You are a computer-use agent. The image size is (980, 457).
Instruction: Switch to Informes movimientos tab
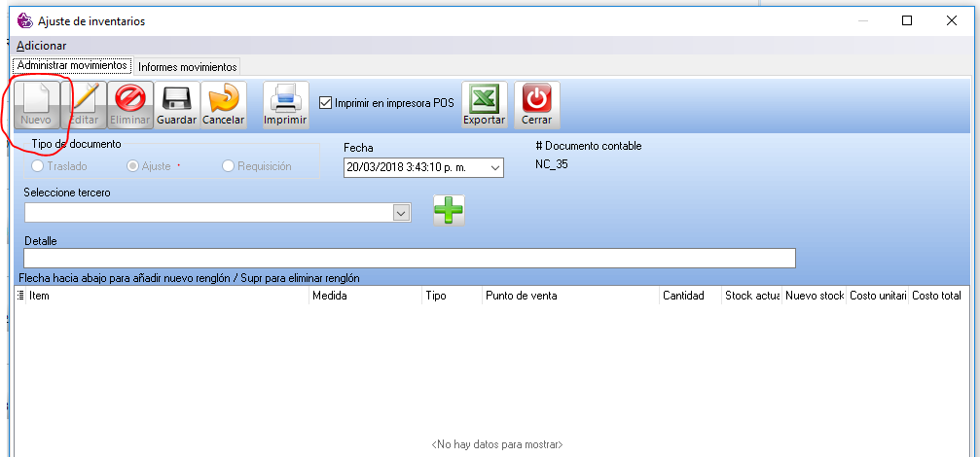point(187,67)
